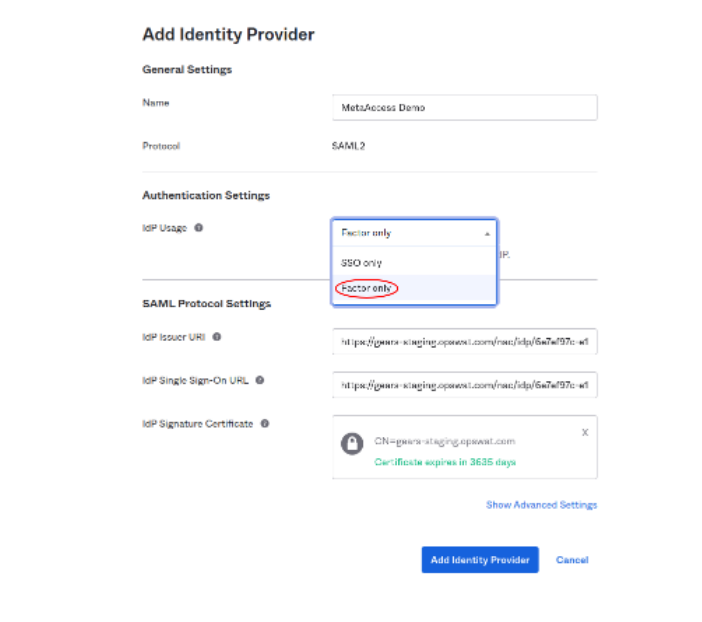702x622 pixels.
Task: Click the SAML Protocol Settings heading
Action: (207, 303)
